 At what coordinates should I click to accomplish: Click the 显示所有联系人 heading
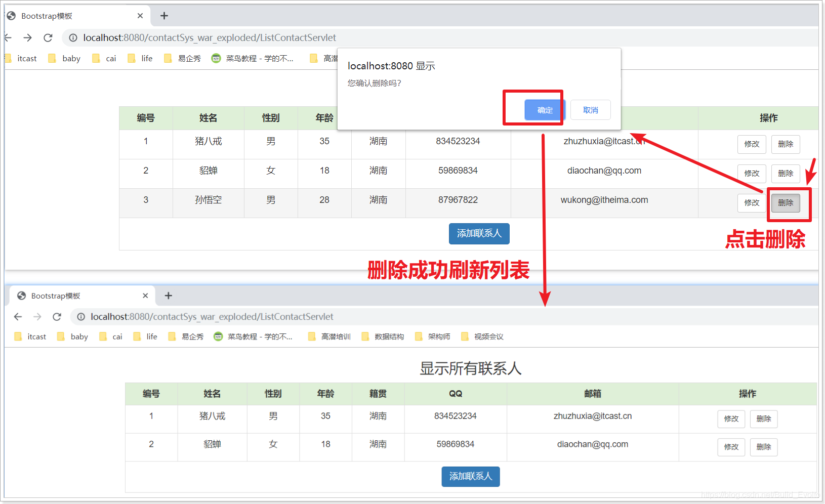click(471, 368)
